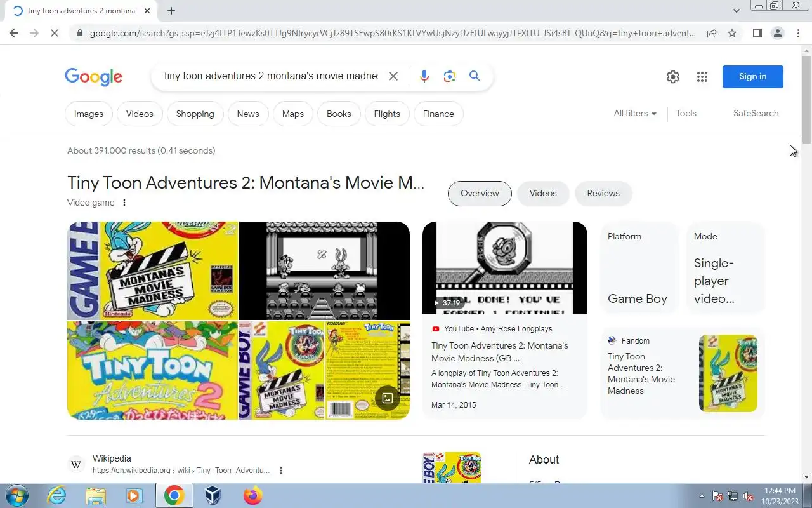Switch to News results

pyautogui.click(x=248, y=114)
